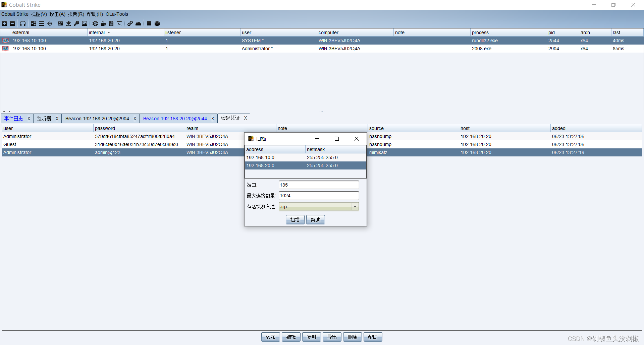Click the 复制 button
This screenshot has width=644, height=345.
click(x=312, y=337)
